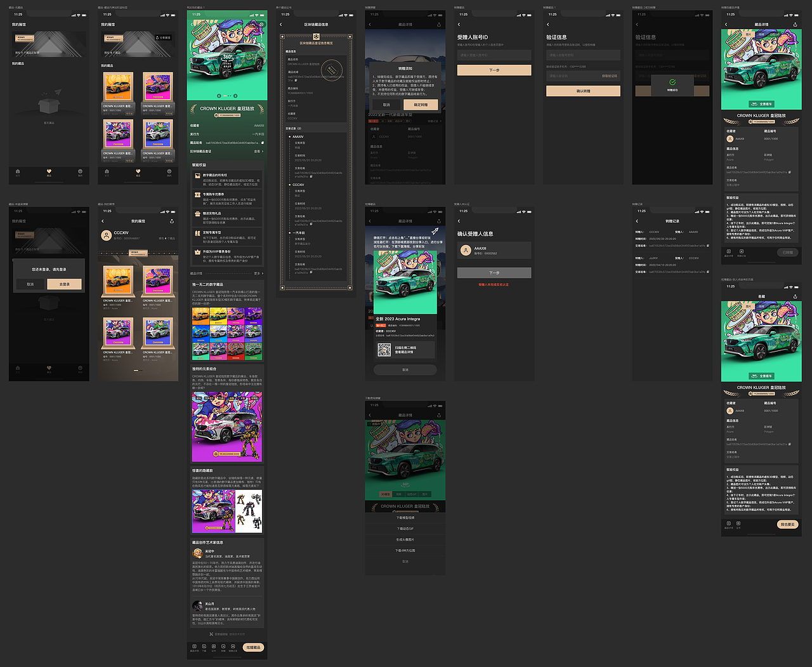Viewport: 812px width, 667px height.
Task: Go back from the 区块链藏品信息 screen
Action: pyautogui.click(x=281, y=25)
